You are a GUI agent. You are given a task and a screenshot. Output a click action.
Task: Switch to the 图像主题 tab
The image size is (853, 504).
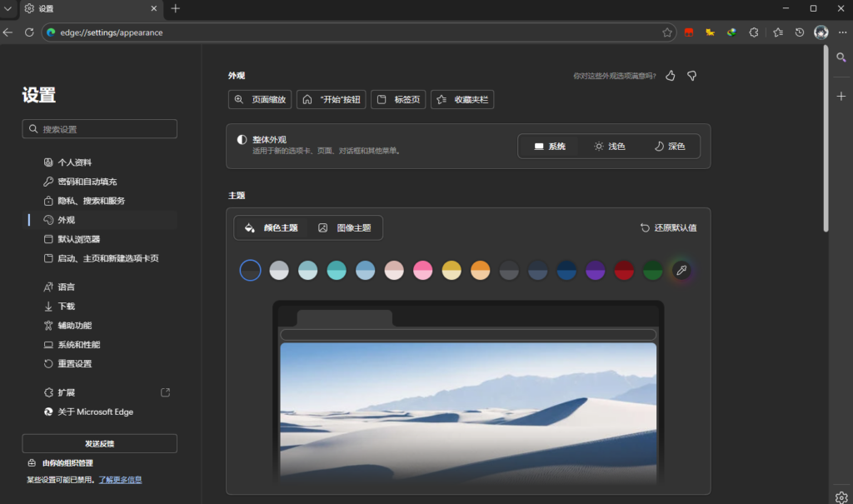tap(345, 227)
